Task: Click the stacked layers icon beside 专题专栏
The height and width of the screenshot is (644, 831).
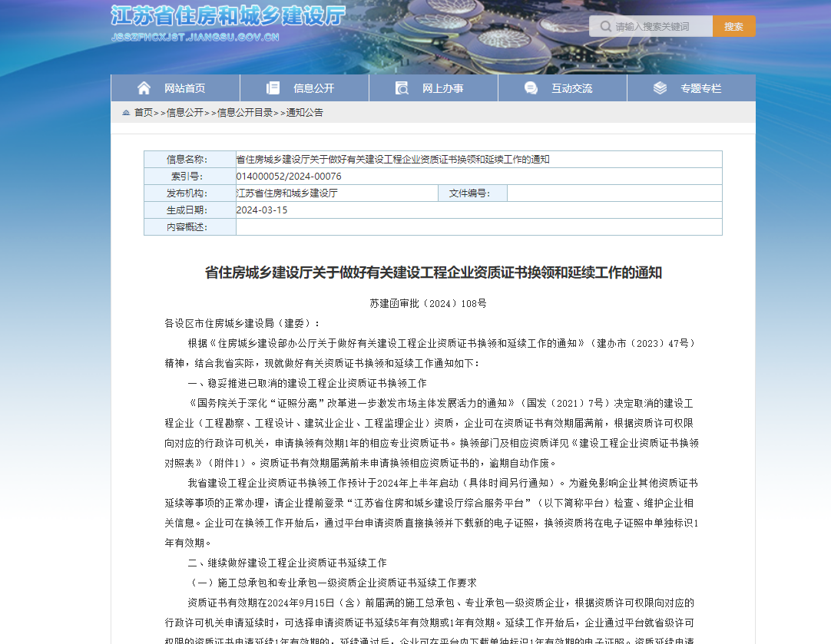Action: (x=660, y=88)
